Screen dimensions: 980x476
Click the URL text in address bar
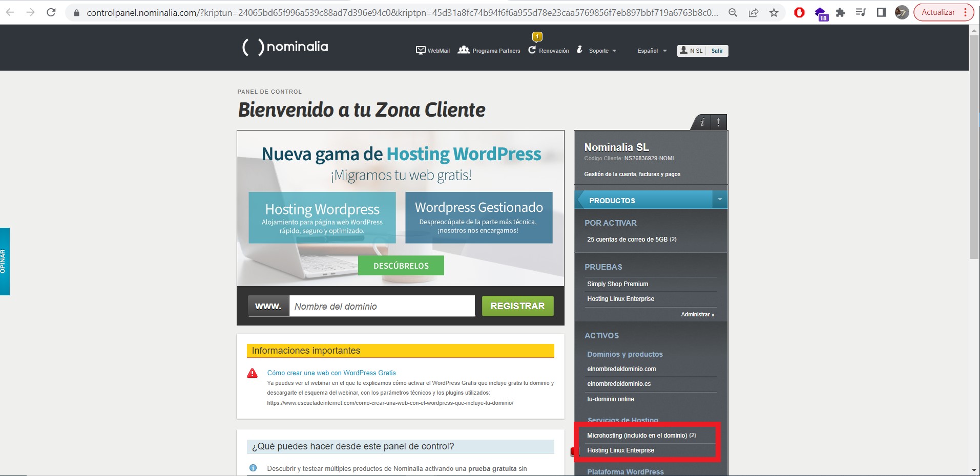point(402,13)
